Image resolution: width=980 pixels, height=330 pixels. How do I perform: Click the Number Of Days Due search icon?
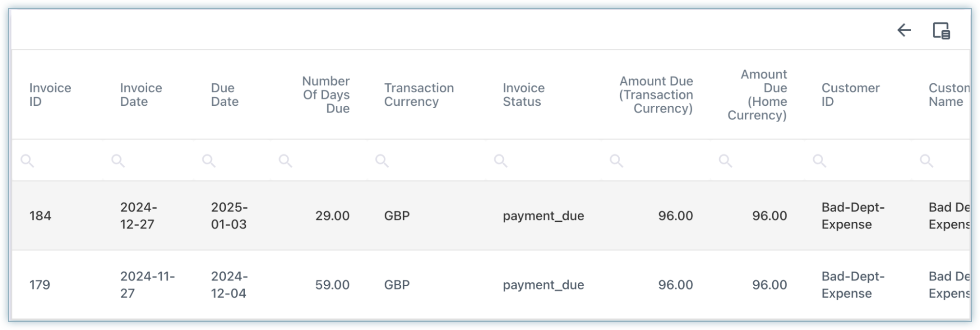[x=285, y=161]
